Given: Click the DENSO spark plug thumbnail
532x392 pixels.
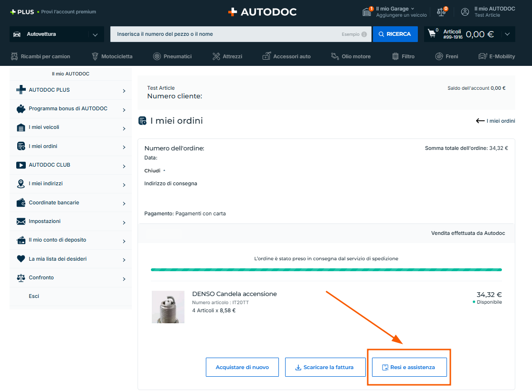Looking at the screenshot, I should coord(168,307).
